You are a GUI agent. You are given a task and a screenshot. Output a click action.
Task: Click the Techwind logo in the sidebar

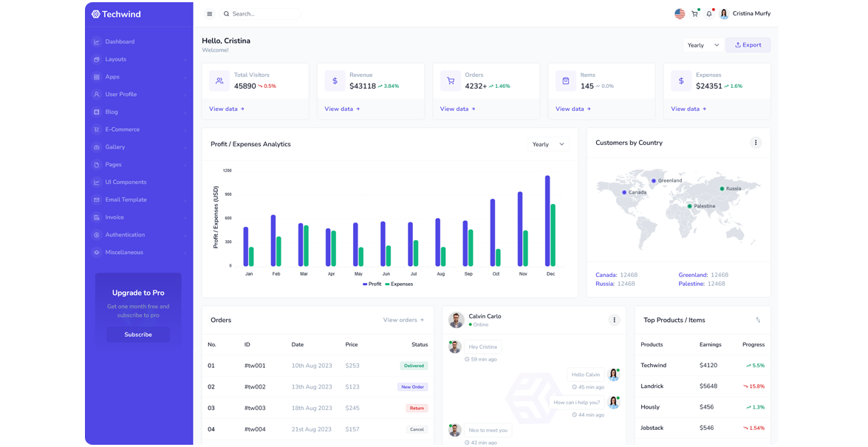pos(115,13)
